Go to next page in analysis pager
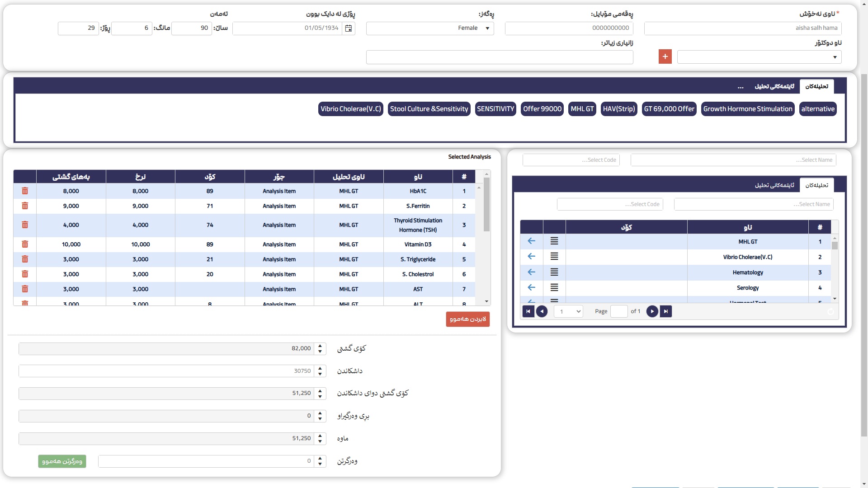Viewport: 868px width, 488px height. click(652, 311)
